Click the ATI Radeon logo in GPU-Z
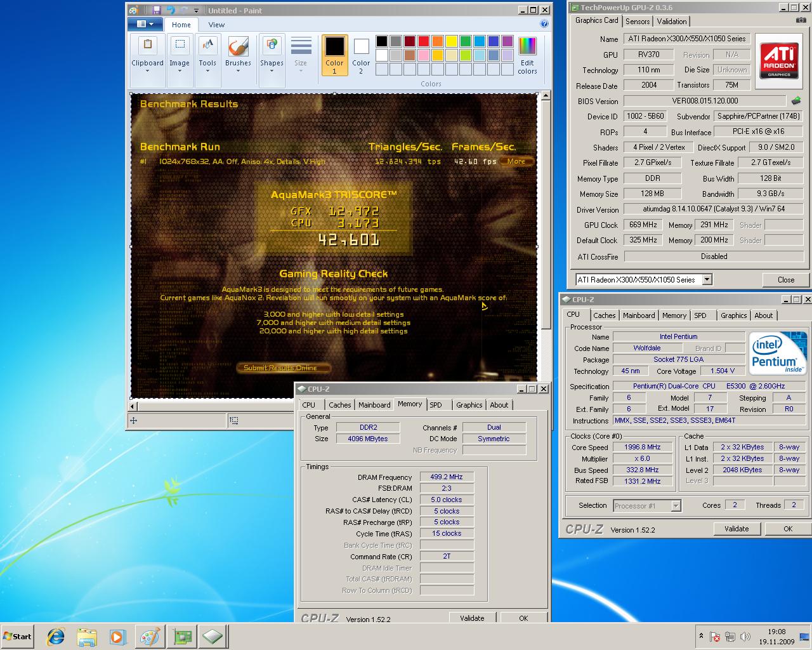Image resolution: width=812 pixels, height=650 pixels. (779, 60)
